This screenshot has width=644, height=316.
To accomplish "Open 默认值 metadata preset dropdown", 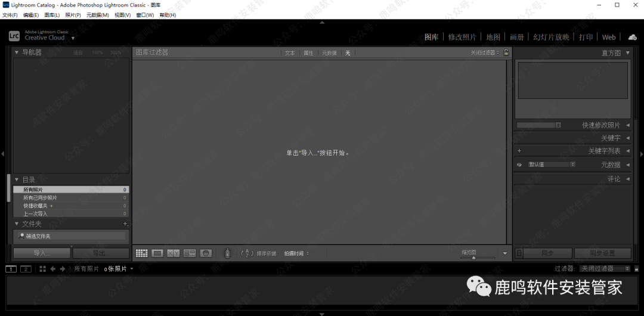I will pyautogui.click(x=552, y=165).
